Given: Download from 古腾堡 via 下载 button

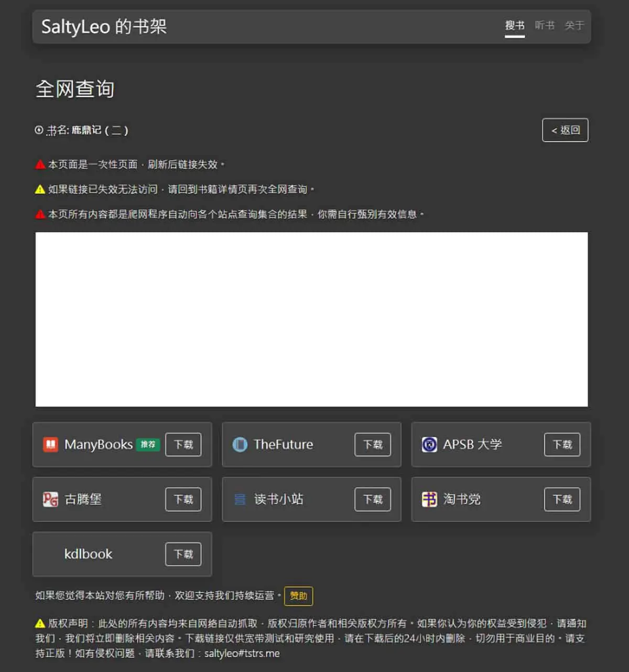Looking at the screenshot, I should [183, 499].
